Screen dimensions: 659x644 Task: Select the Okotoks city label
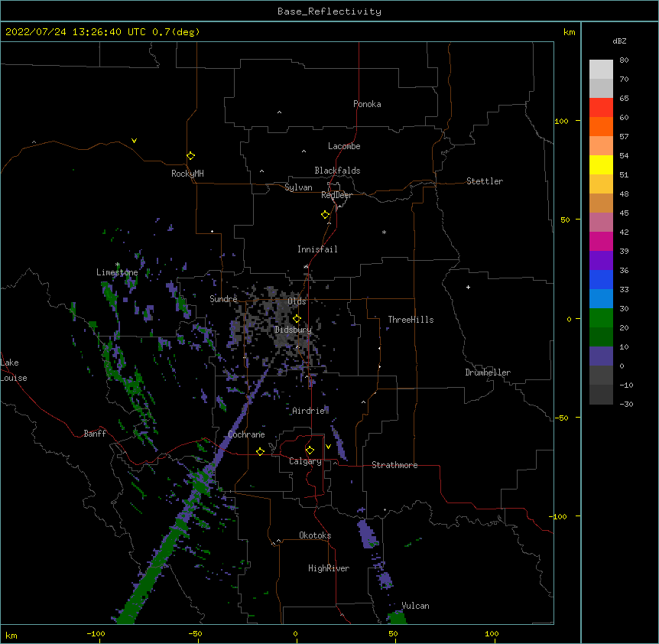[315, 535]
